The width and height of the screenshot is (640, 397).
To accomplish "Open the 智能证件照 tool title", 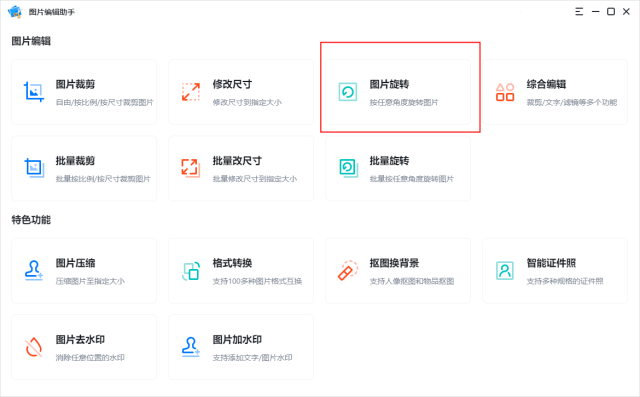I will coord(551,263).
